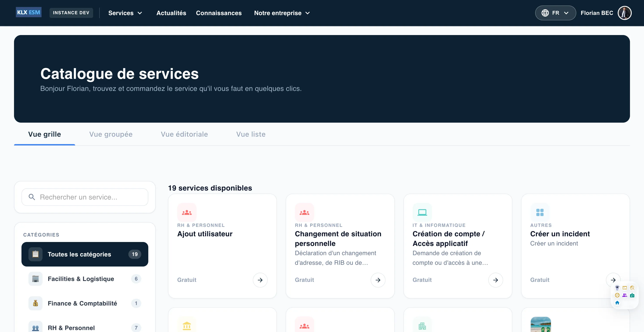Open Créer un incident arrow button
The width and height of the screenshot is (644, 332).
pos(613,280)
